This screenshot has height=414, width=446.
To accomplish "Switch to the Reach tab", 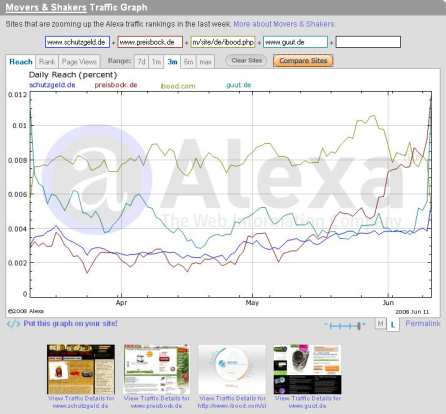I will coord(21,62).
